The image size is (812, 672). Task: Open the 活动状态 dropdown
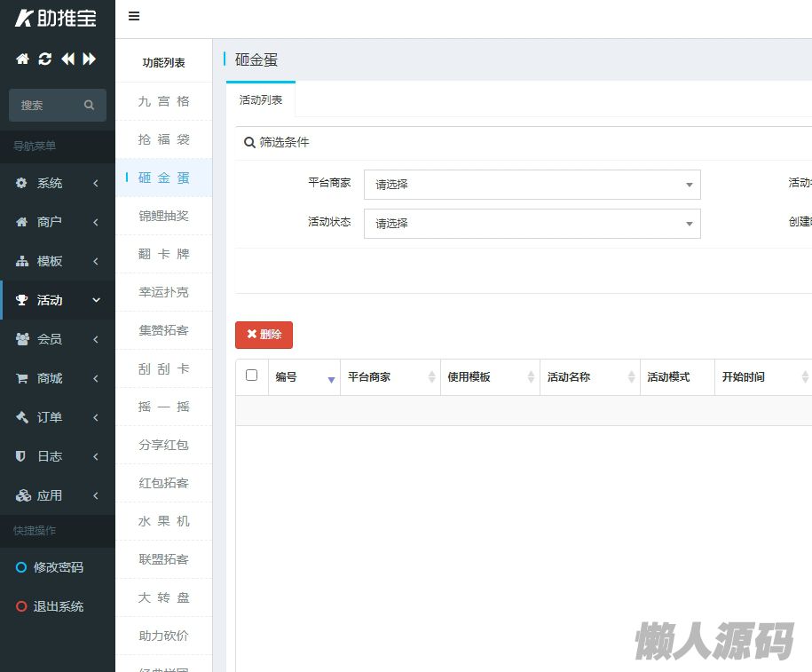pos(532,224)
